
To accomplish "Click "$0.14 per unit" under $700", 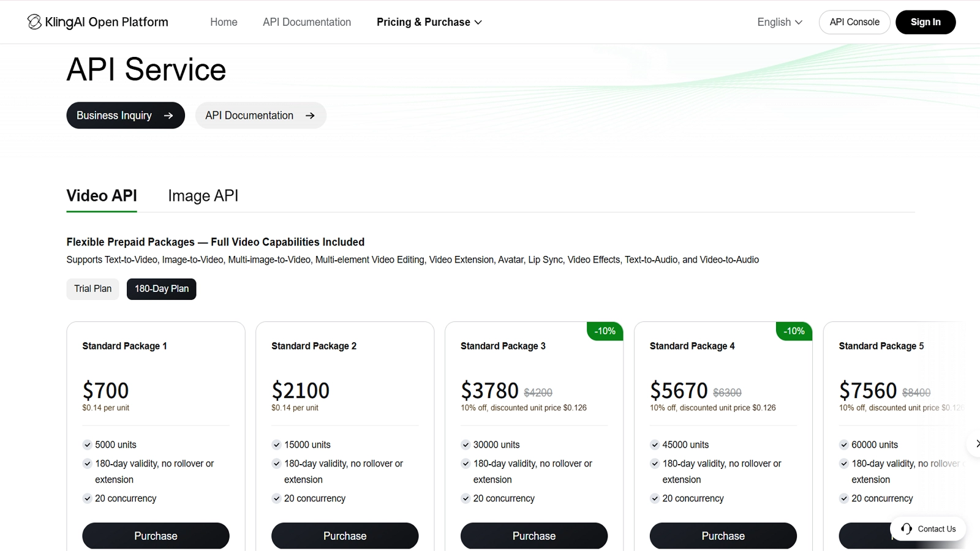I will (106, 408).
